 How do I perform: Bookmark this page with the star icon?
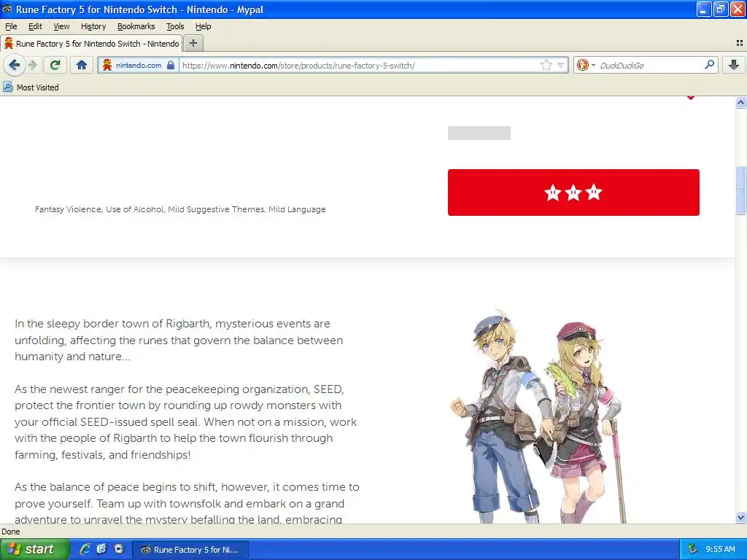click(546, 65)
